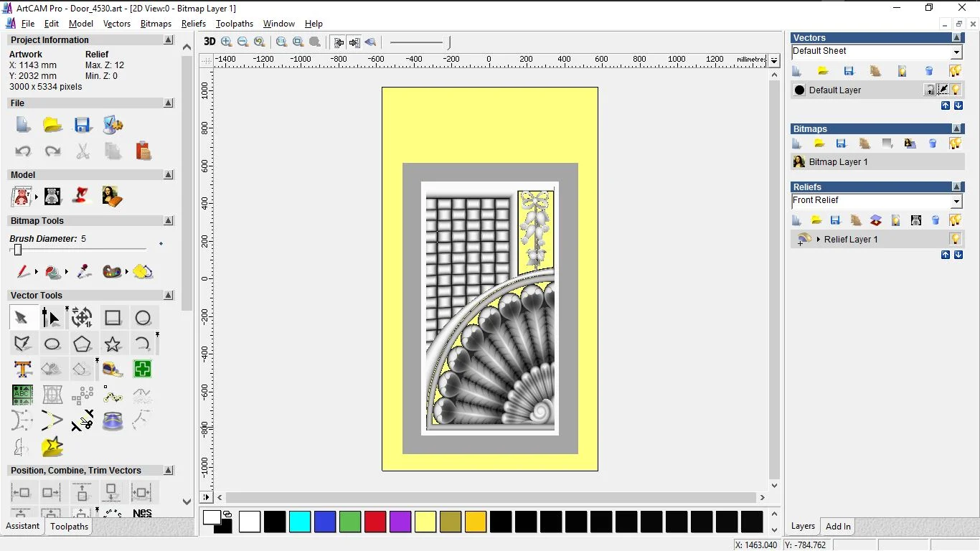This screenshot has width=980, height=551.
Task: Click the Save file icon
Action: (83, 125)
